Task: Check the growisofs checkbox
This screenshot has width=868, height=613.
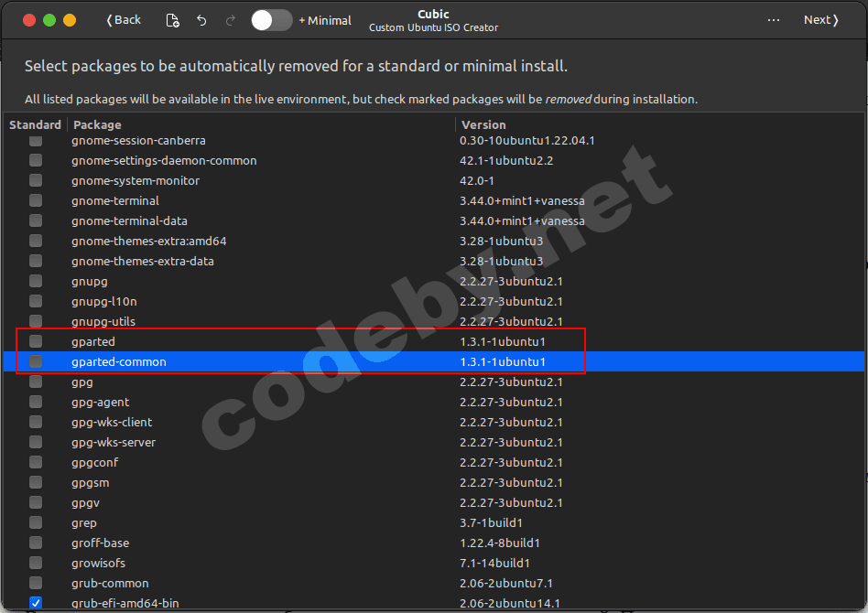Action: click(x=36, y=563)
